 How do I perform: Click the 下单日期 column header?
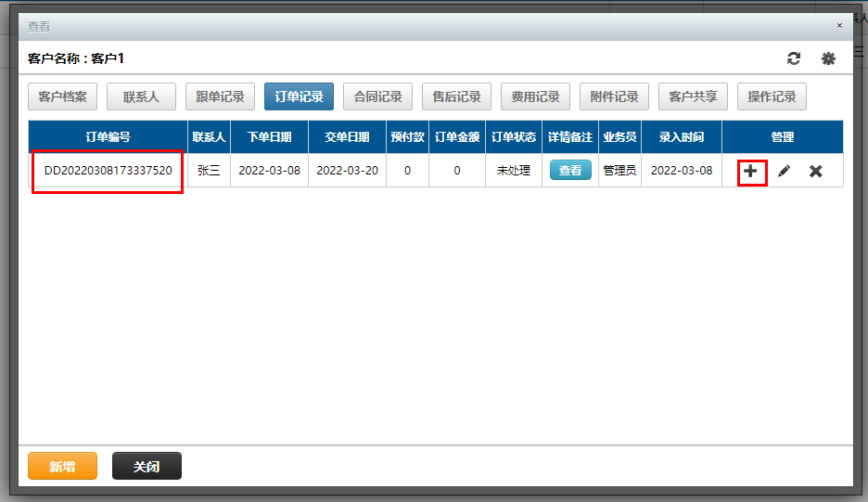269,136
